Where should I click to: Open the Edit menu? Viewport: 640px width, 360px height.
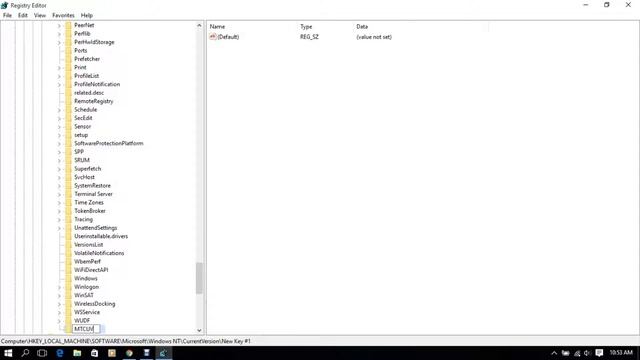pyautogui.click(x=23, y=15)
